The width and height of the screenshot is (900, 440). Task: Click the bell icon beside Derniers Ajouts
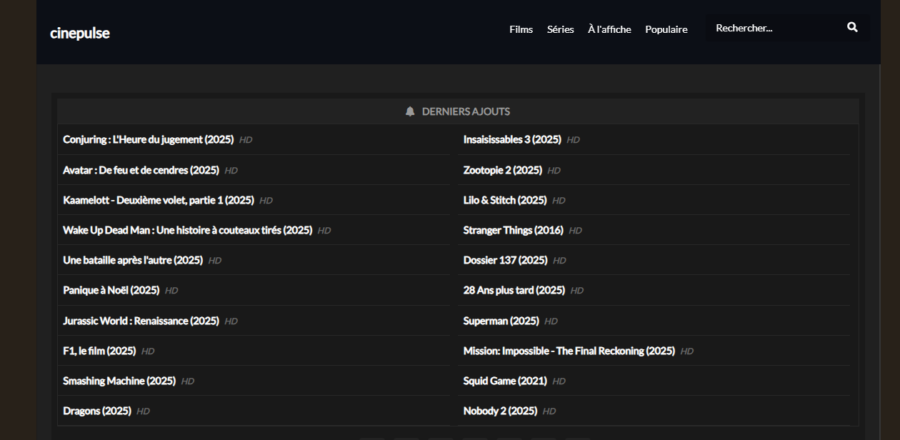[x=410, y=111]
